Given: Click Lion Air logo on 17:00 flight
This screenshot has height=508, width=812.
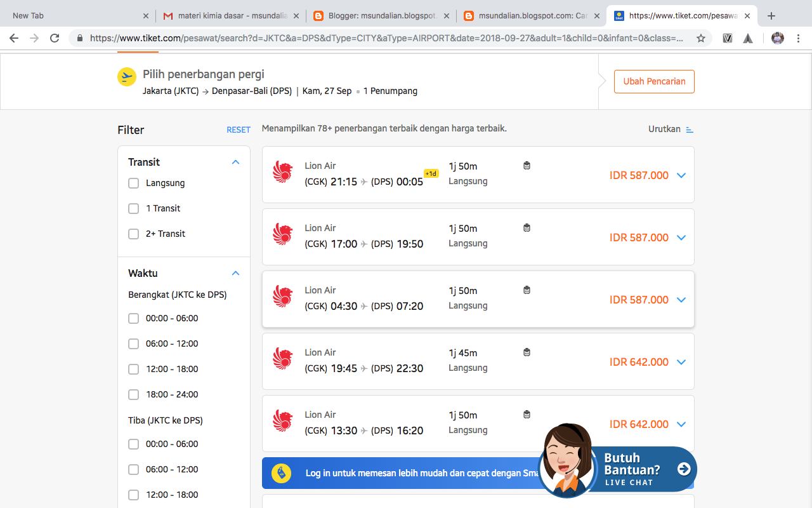Looking at the screenshot, I should coord(282,234).
